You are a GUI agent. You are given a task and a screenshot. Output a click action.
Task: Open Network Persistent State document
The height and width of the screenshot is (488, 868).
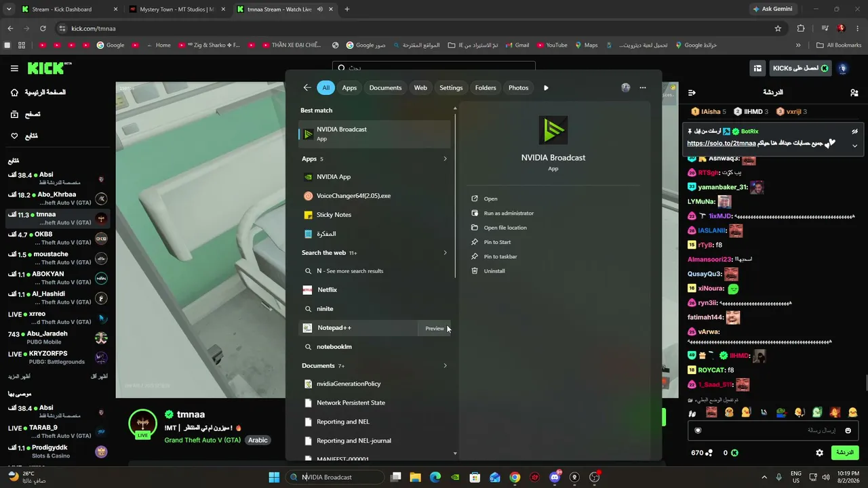point(375,403)
